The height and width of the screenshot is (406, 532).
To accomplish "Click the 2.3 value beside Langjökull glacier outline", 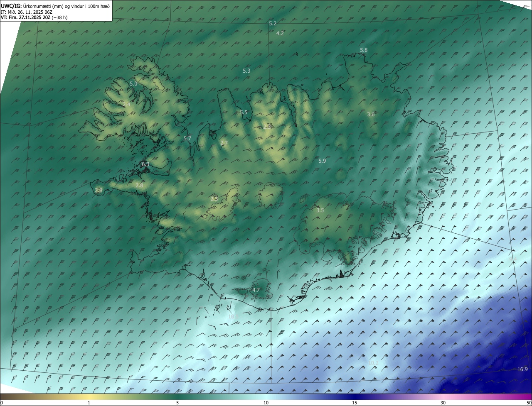I will tap(214, 199).
